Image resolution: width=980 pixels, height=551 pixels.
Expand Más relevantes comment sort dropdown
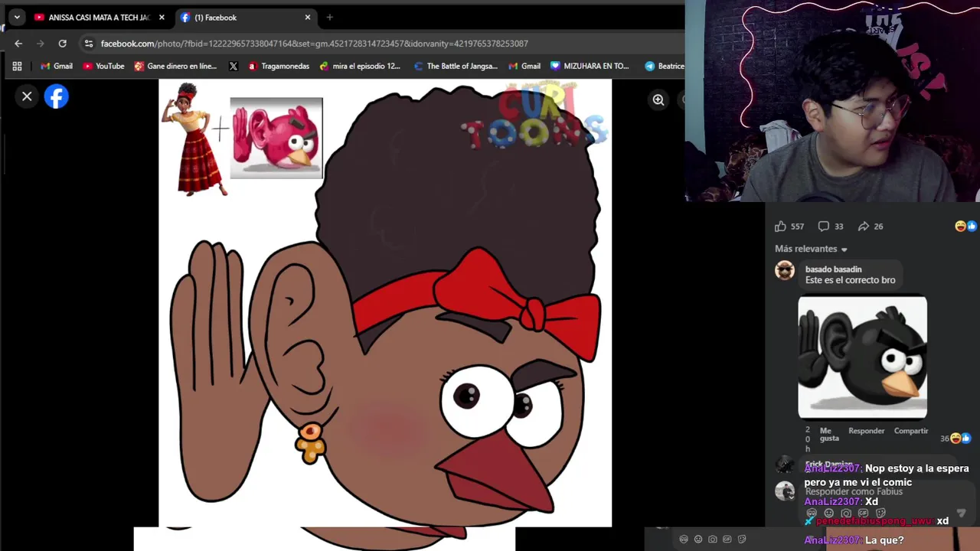pyautogui.click(x=811, y=249)
